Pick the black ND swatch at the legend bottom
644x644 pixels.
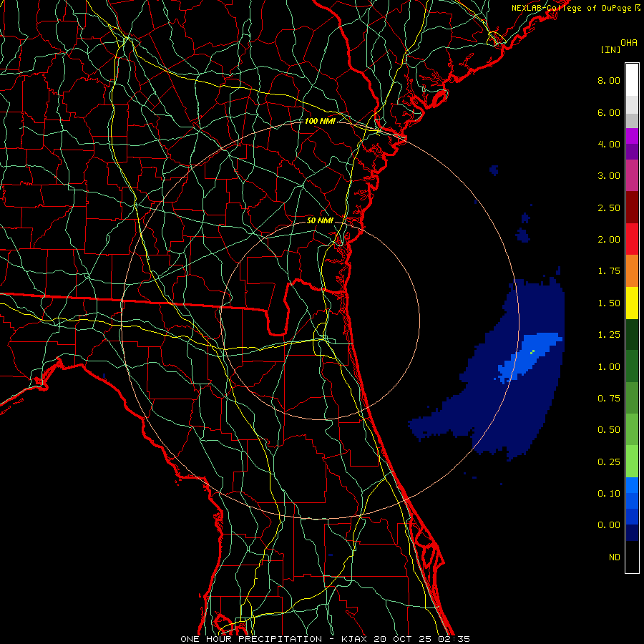coord(632,557)
